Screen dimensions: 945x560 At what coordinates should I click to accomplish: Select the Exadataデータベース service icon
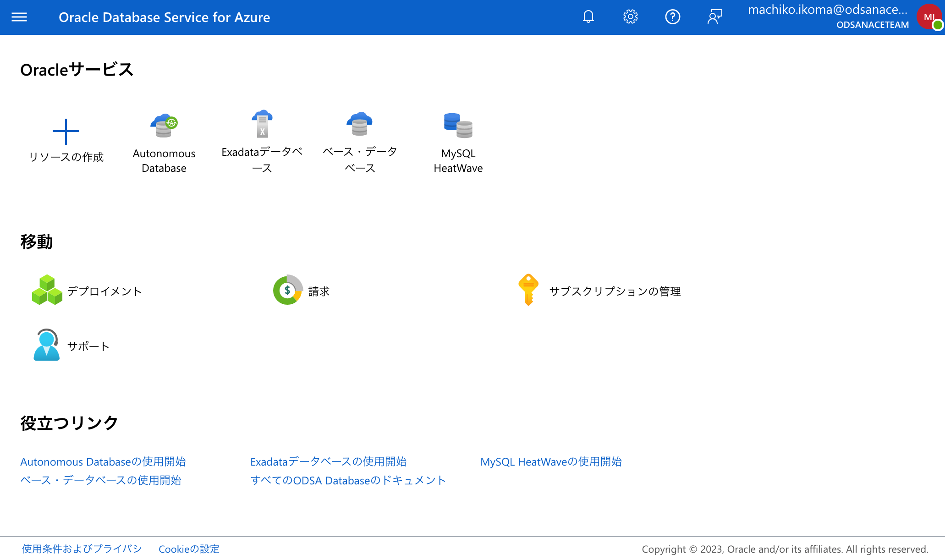coord(262,124)
